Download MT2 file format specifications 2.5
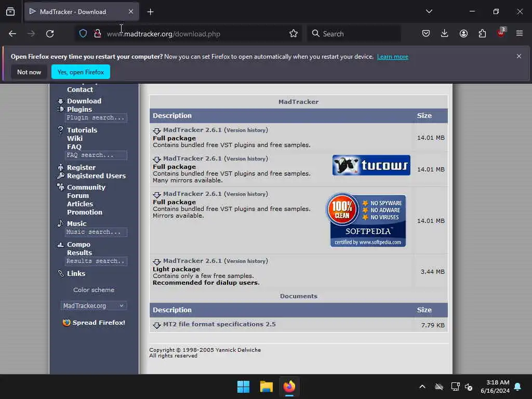Screen dimensions: 532x399 219,324
